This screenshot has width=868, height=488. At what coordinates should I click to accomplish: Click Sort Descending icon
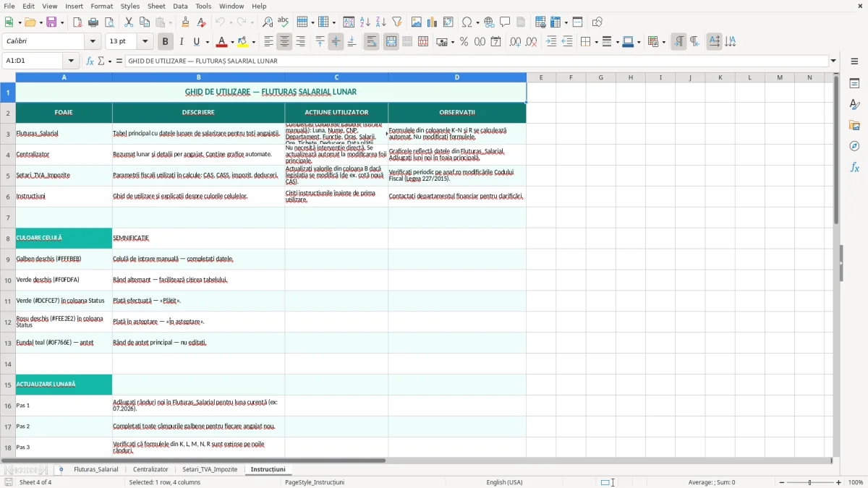pos(381,22)
